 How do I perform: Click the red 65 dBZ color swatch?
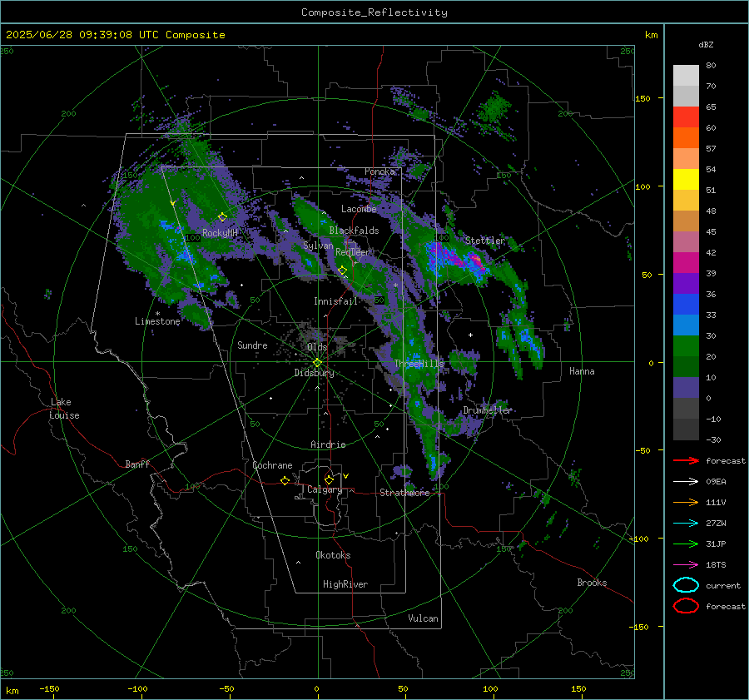click(686, 117)
